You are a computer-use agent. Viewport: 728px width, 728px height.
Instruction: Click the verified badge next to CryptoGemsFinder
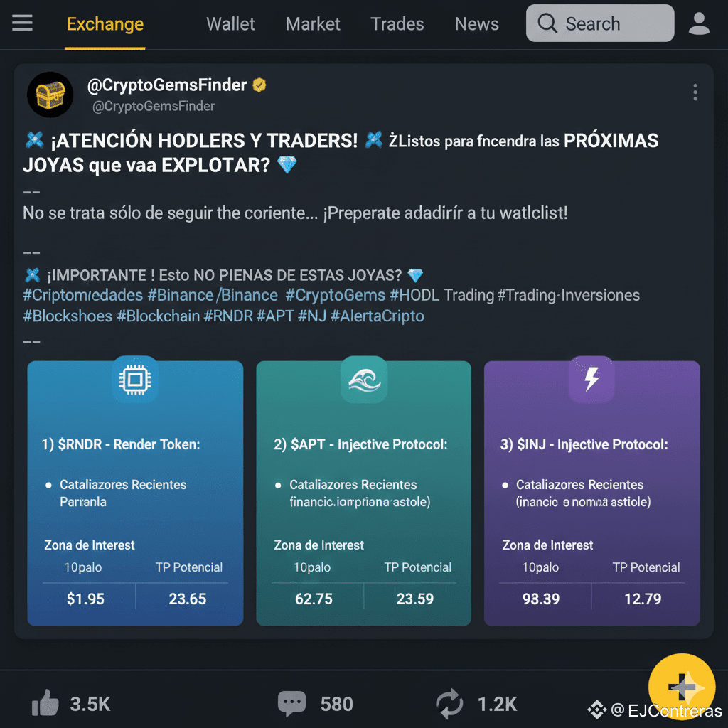(x=259, y=85)
